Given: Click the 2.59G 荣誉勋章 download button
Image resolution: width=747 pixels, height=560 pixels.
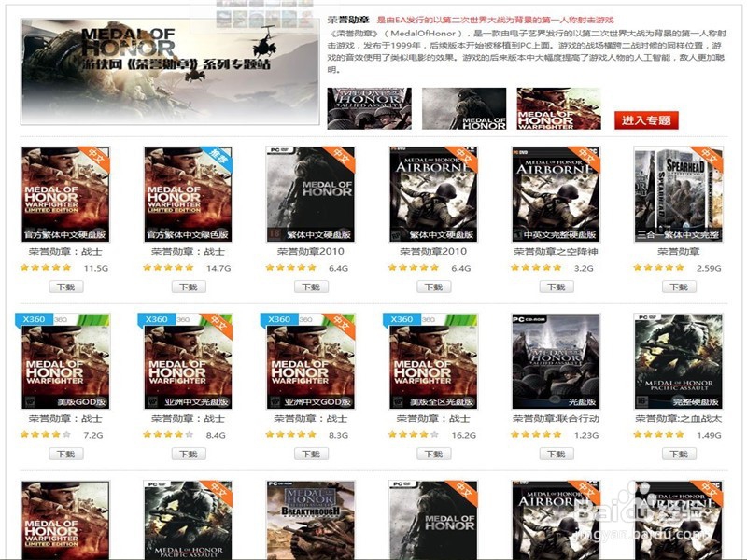Looking at the screenshot, I should coord(679,287).
